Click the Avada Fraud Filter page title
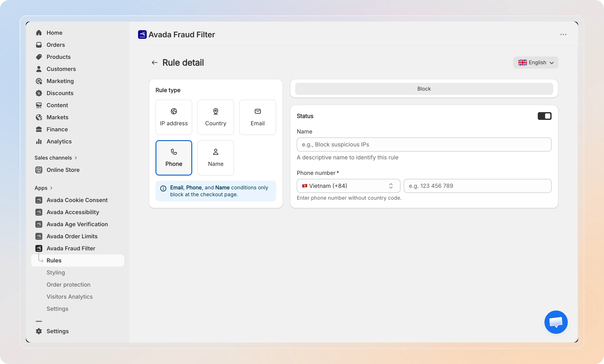Viewport: 604px width, 364px height. [x=182, y=35]
